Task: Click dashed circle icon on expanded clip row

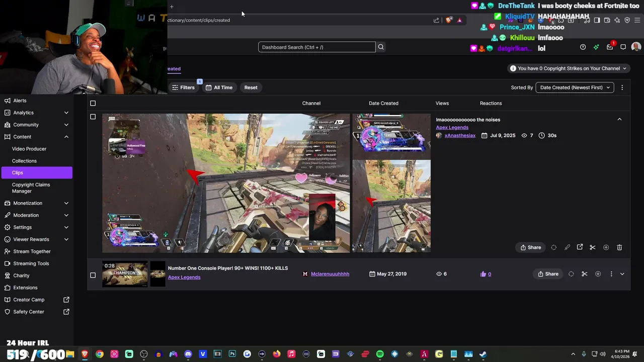Action: 553,247
